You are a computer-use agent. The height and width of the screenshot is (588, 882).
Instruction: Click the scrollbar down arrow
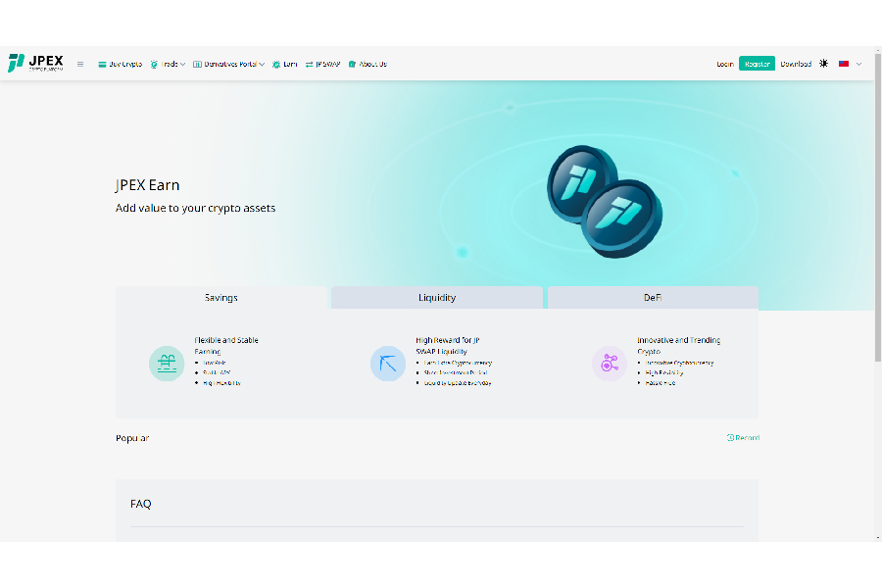coord(878,538)
